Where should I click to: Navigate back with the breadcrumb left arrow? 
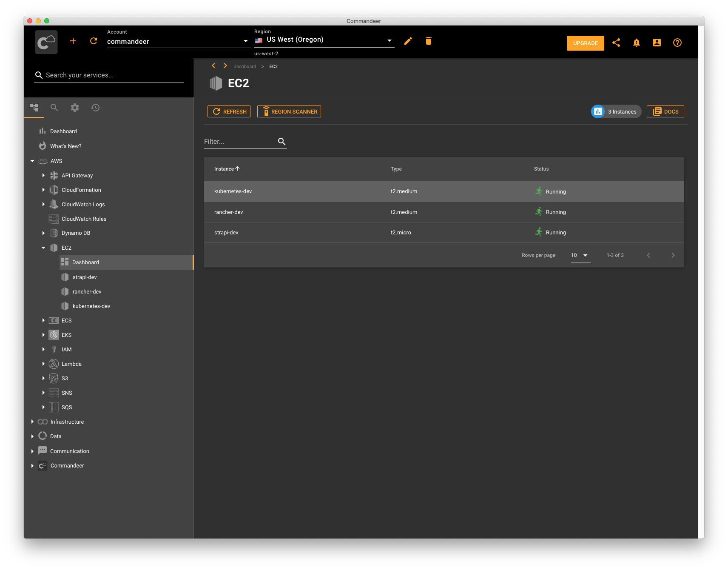point(213,66)
